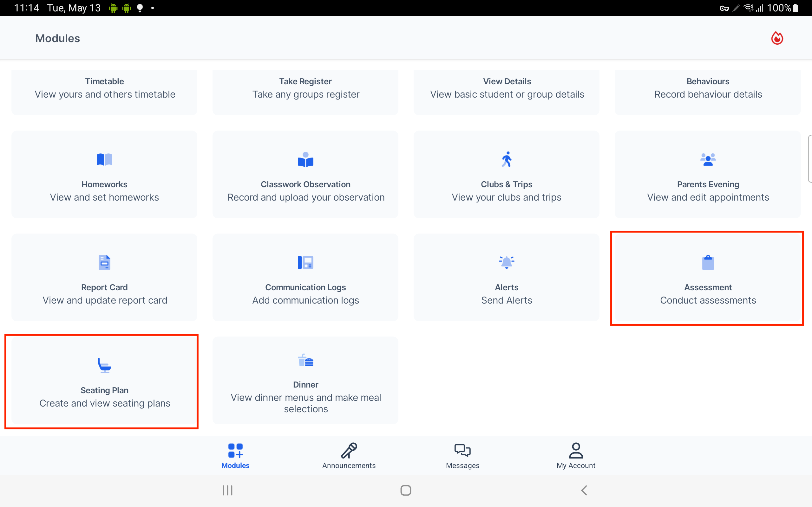
Task: Open the Parents Evening people icon
Action: coord(708,159)
